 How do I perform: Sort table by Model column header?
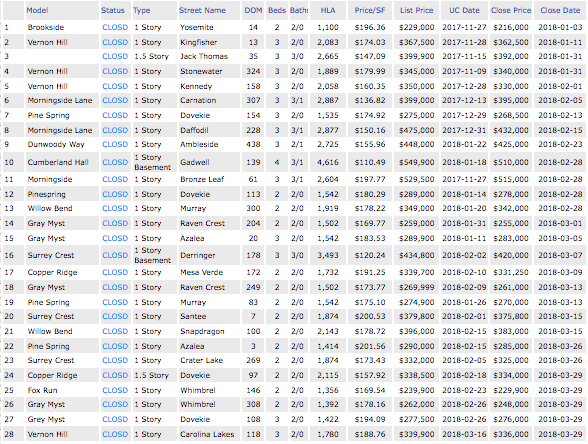(37, 10)
